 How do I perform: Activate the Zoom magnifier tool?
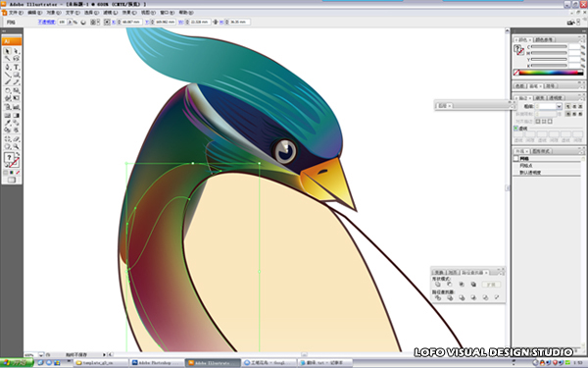(x=16, y=146)
